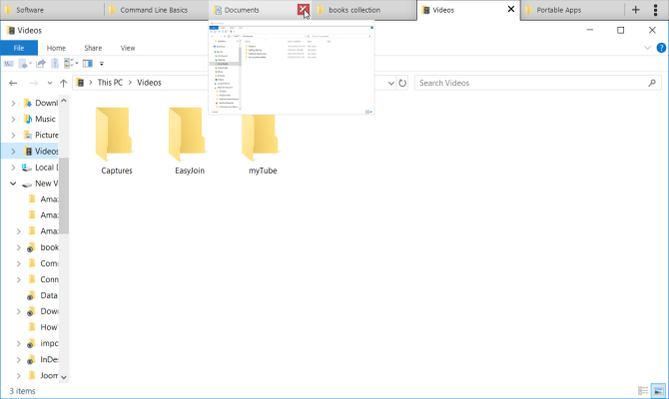Expand the Pictures tree node

tap(13, 135)
